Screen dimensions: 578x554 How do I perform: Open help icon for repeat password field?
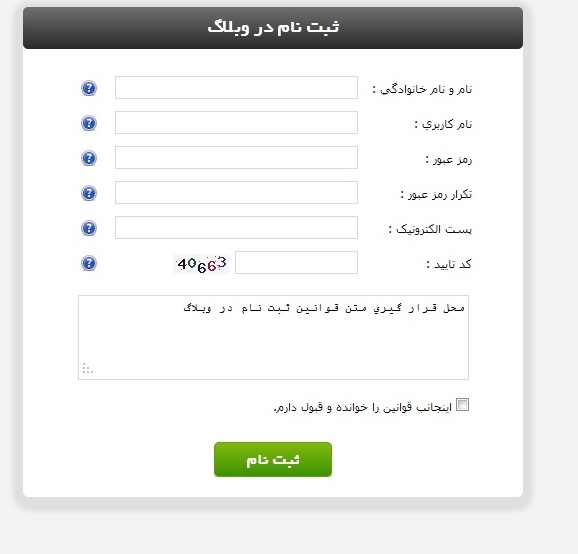click(x=89, y=193)
